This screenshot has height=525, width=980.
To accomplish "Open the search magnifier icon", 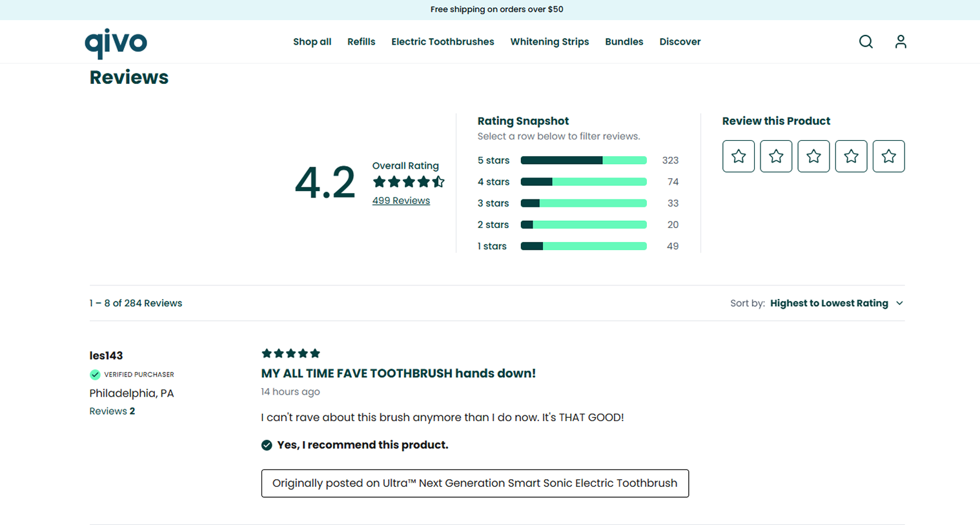I will pyautogui.click(x=866, y=42).
